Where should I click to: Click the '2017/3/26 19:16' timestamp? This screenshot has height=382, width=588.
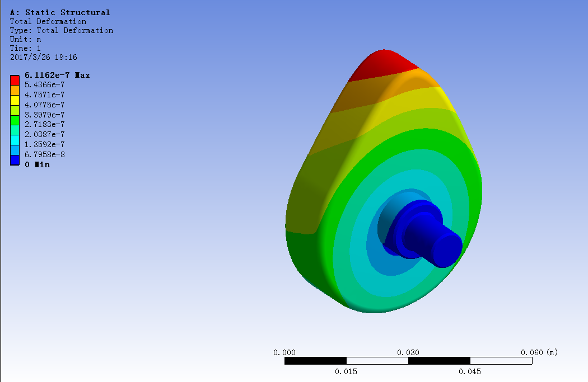44,57
